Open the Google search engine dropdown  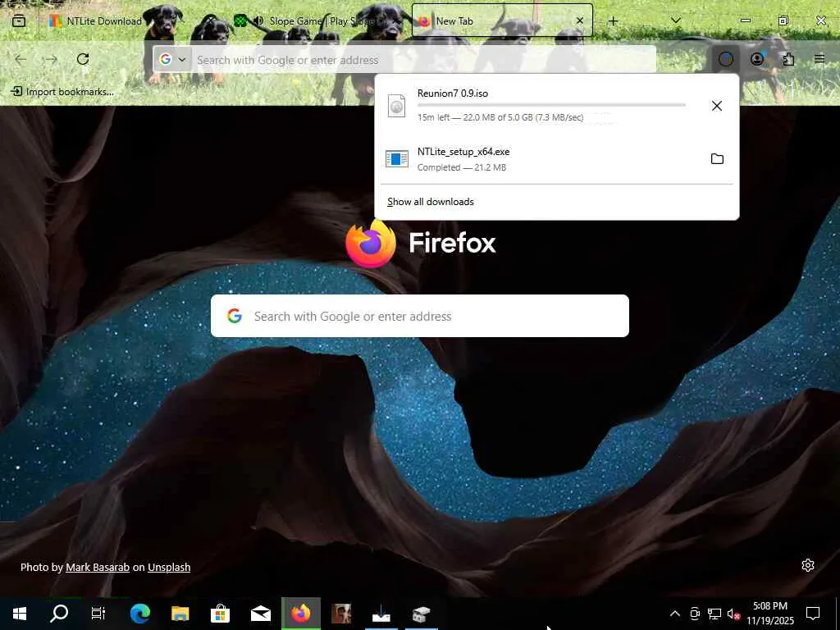point(173,59)
